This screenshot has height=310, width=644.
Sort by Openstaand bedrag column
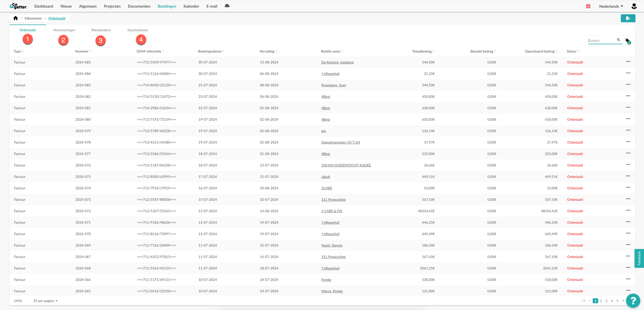[x=541, y=51]
